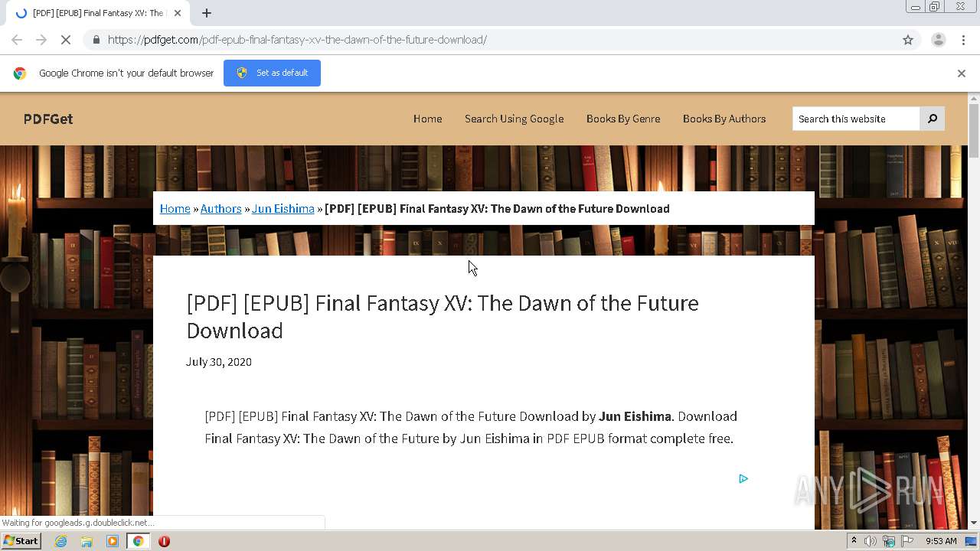The image size is (980, 551).
Task: Stop loading the page
Action: tap(66, 40)
